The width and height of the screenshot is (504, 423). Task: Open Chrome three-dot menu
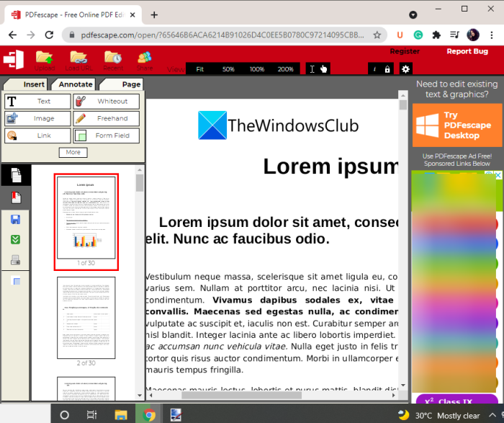[492, 35]
